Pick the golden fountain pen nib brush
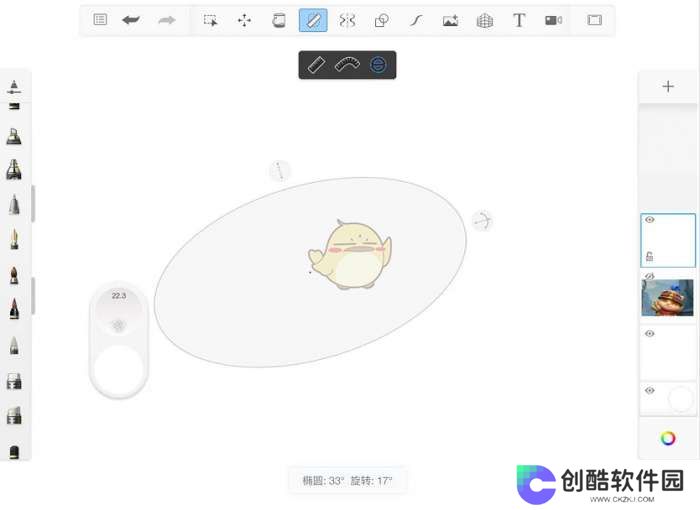This screenshot has width=700, height=510. [x=14, y=238]
